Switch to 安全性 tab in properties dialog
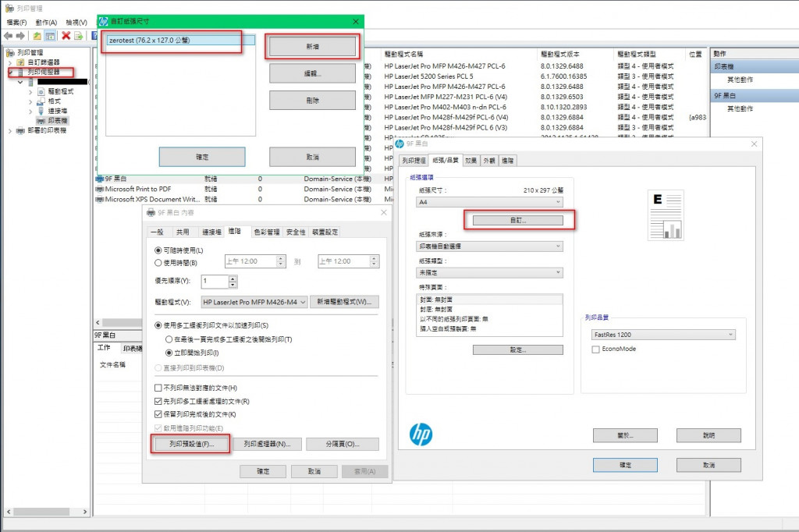 [296, 232]
